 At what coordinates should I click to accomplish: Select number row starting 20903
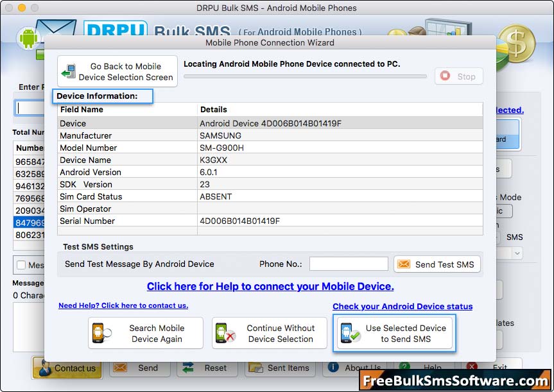[x=30, y=210]
